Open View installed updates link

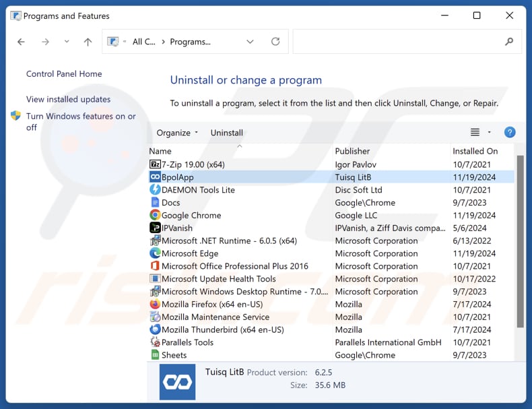(69, 99)
